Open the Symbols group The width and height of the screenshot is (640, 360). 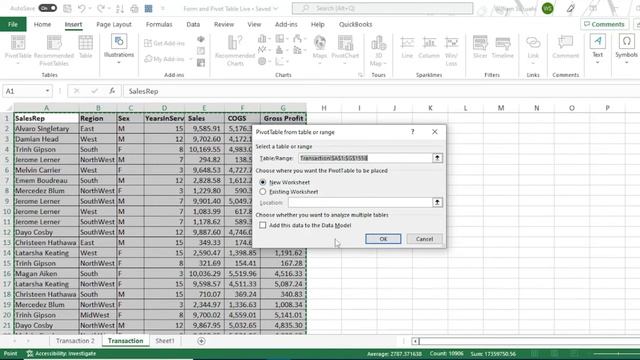[x=627, y=49]
